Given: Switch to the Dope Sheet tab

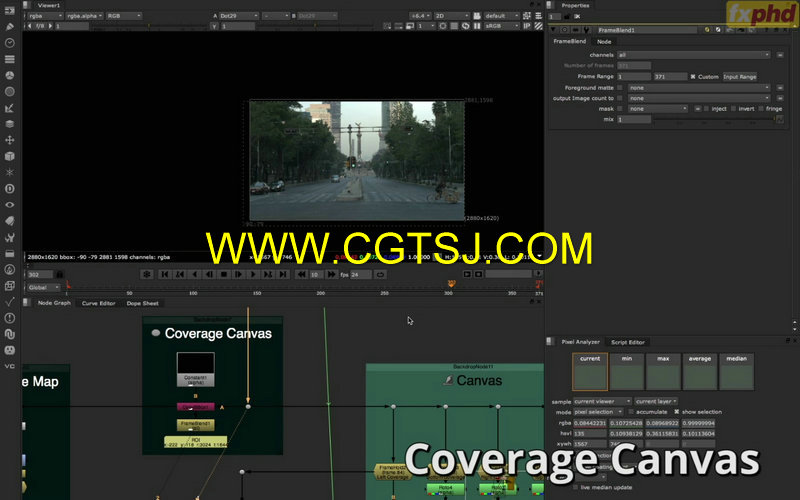Looking at the screenshot, I should click(142, 303).
